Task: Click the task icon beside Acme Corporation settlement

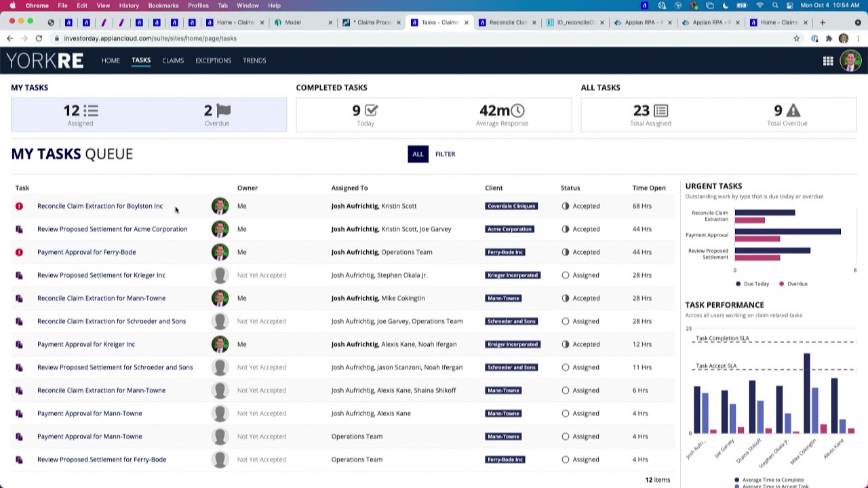Action: pos(19,229)
